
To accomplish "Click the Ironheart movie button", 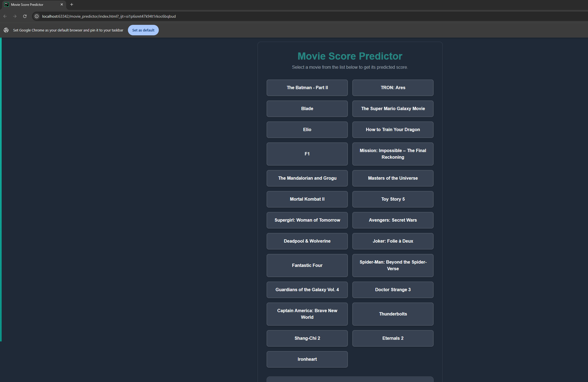I will (x=307, y=359).
